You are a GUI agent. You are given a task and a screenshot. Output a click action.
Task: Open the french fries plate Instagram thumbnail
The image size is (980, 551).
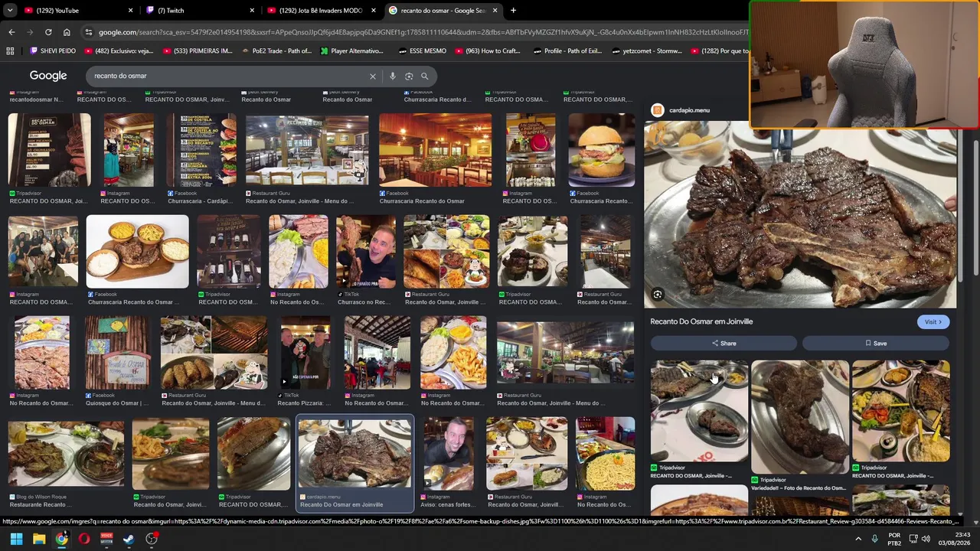pyautogui.click(x=453, y=353)
